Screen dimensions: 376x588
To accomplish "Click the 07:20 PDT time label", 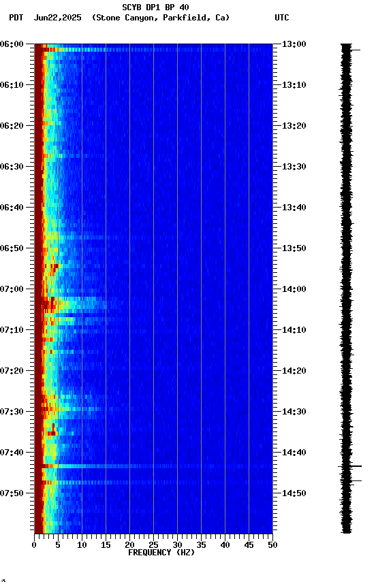I will [x=12, y=371].
